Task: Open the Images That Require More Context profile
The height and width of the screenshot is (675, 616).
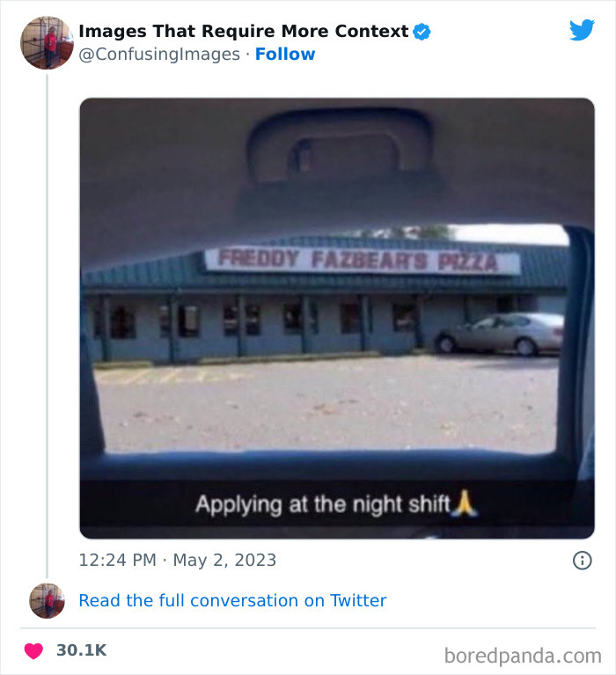Action: click(x=243, y=32)
